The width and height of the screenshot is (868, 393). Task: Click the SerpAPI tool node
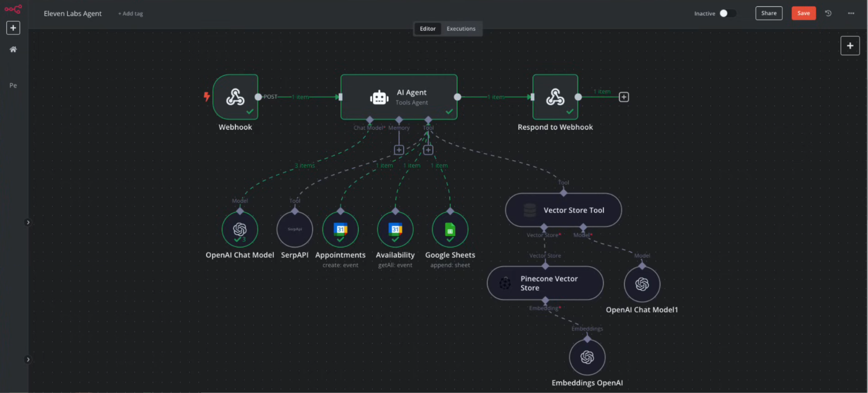[x=295, y=229]
